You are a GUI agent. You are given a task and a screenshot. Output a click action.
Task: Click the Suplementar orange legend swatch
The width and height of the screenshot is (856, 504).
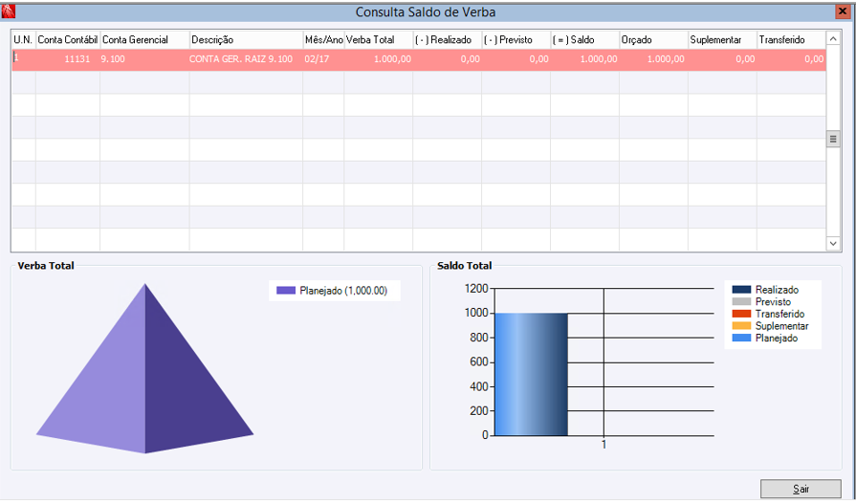point(741,326)
